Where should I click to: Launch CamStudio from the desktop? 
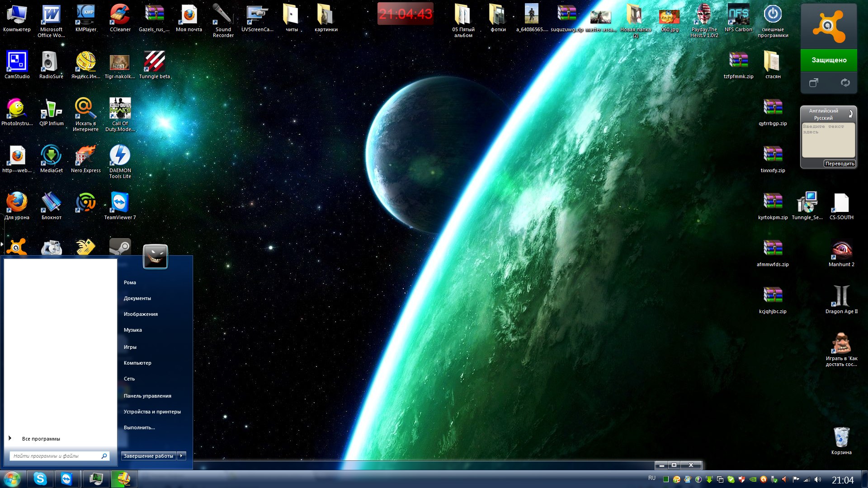(17, 65)
